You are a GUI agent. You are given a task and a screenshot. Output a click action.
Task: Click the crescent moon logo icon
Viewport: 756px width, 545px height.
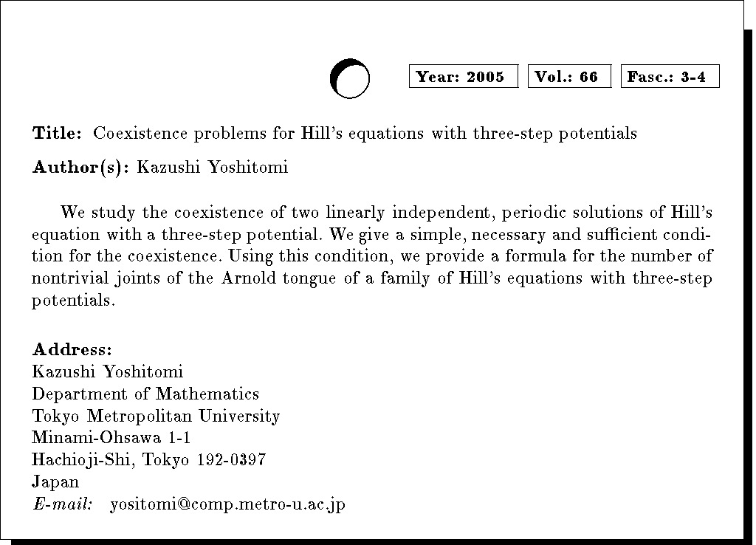349,78
